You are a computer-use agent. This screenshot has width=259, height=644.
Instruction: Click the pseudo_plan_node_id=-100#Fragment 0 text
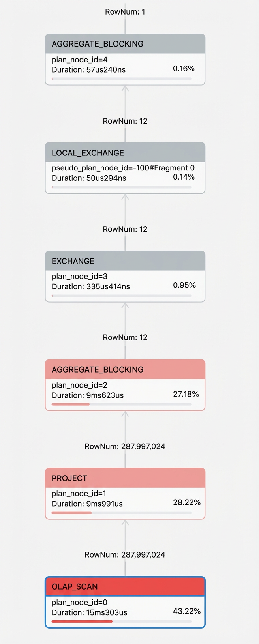pos(123,168)
